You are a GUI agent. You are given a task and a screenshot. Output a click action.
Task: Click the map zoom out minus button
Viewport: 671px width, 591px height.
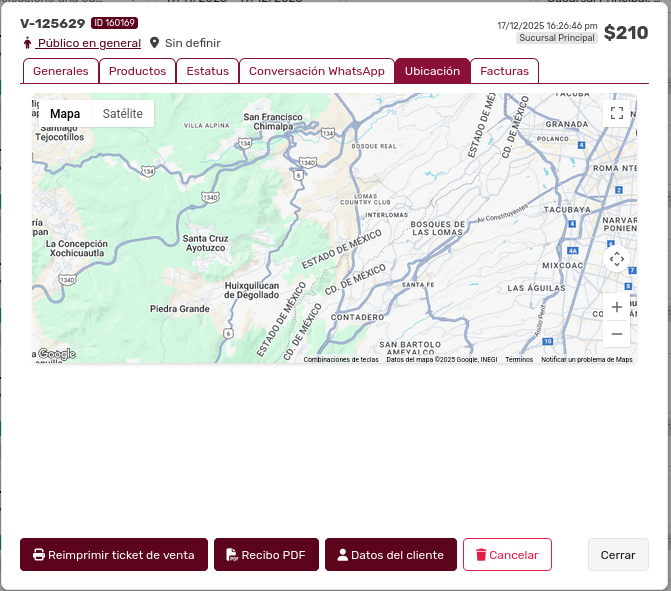pos(617,334)
